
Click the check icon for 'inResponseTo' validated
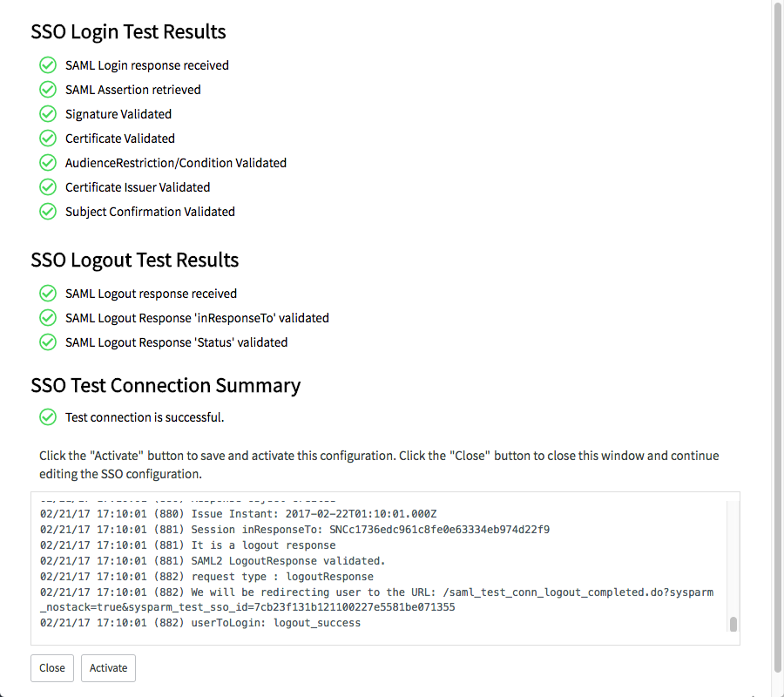pos(48,317)
